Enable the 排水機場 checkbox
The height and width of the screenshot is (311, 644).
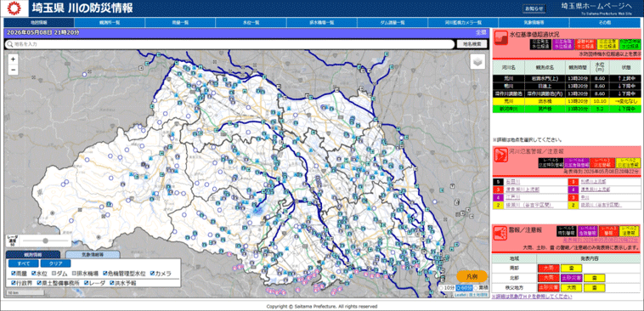(x=74, y=274)
